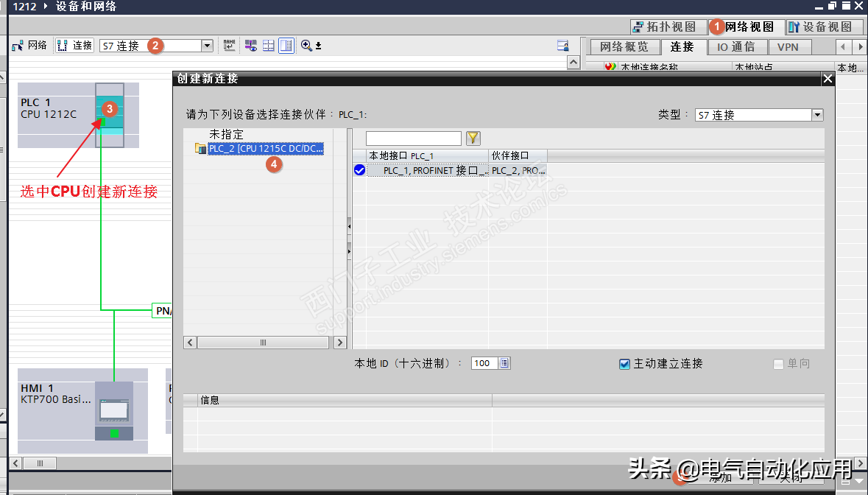Viewport: 868px width, 495px height.
Task: Open the connection type (类型) dropdown in dialog
Action: point(817,115)
